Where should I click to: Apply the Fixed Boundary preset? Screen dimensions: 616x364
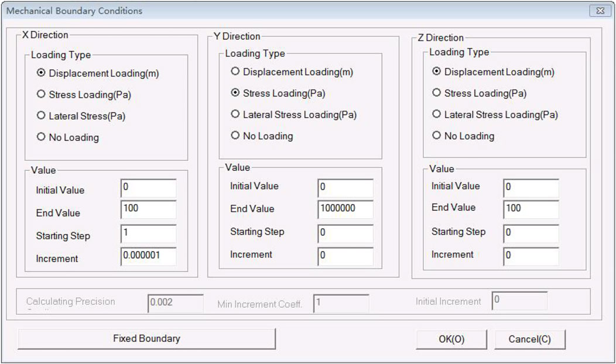click(146, 338)
